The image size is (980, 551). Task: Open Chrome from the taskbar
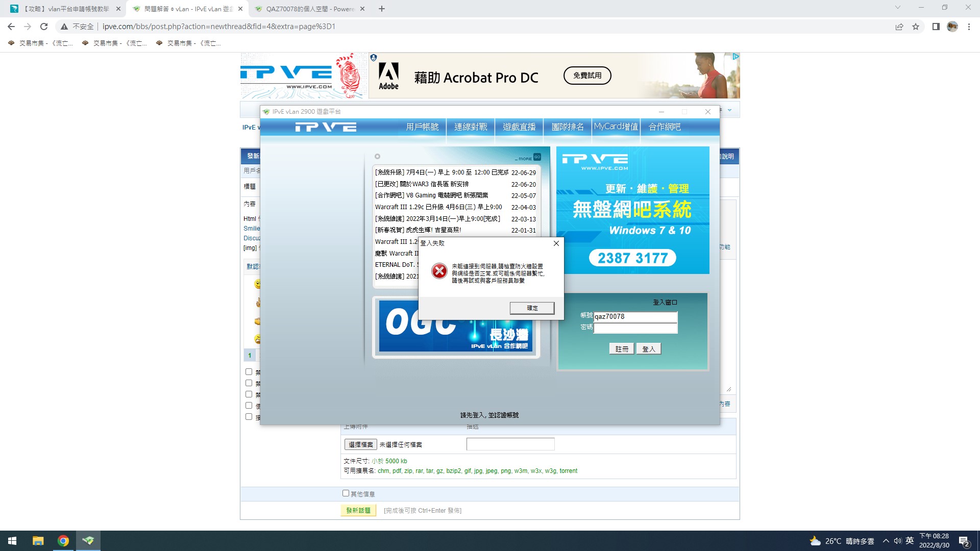click(63, 541)
